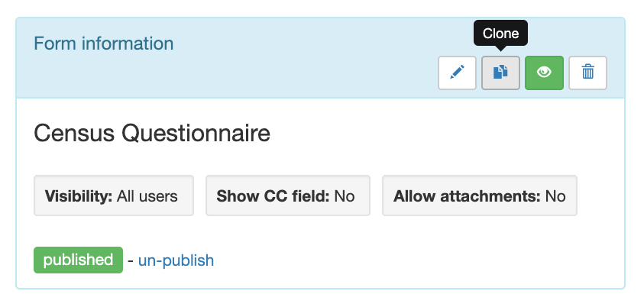The width and height of the screenshot is (644, 307).
Task: Click the bold Visibility: label text
Action: [79, 196]
